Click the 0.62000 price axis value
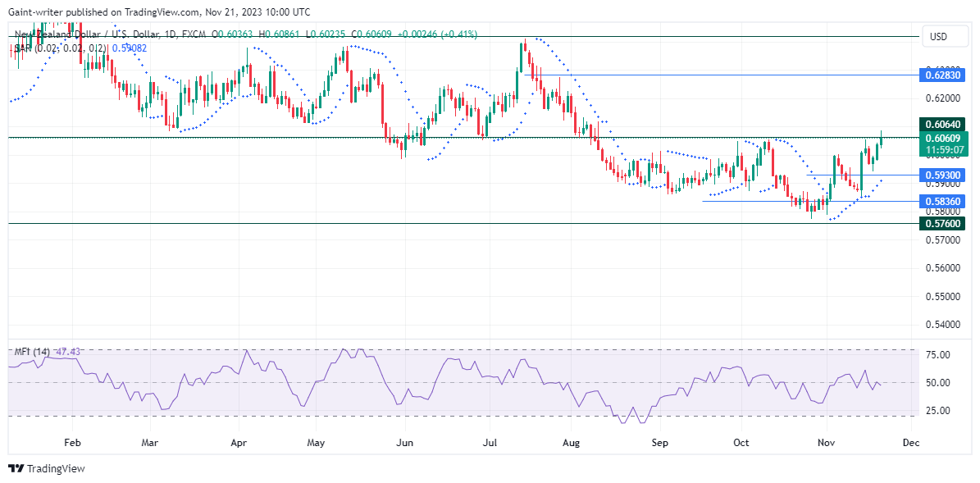980x483 pixels. coord(942,98)
